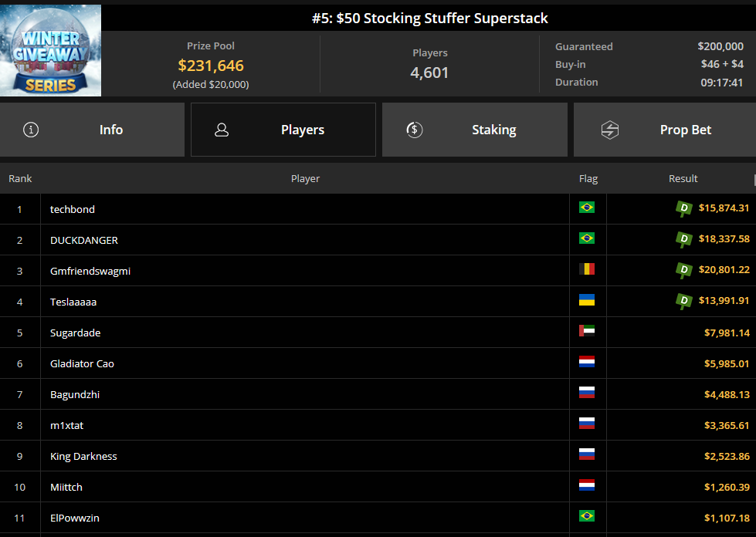
Task: Sort by the Result column header
Action: tap(683, 179)
